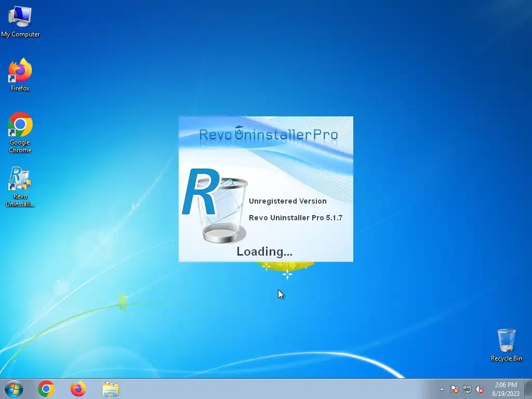Click the "Unregistered Version" splash text
The height and width of the screenshot is (399, 532).
click(288, 201)
